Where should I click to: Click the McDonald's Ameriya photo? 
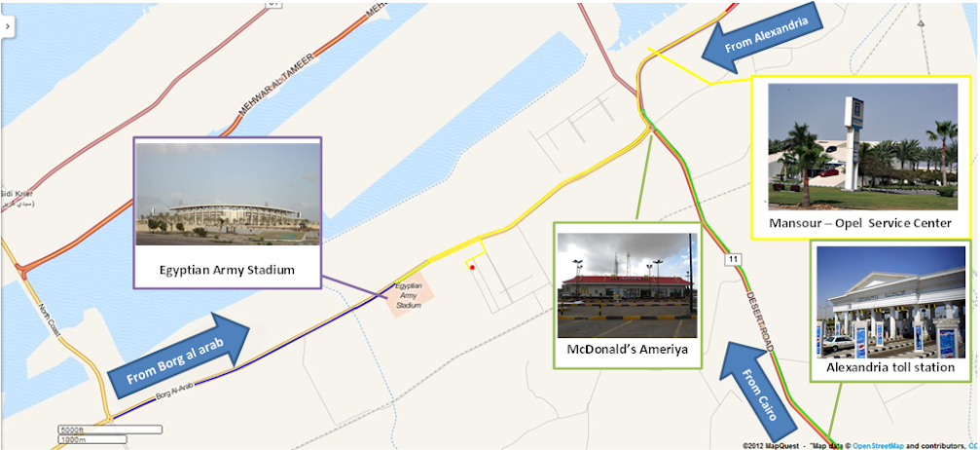point(627,285)
